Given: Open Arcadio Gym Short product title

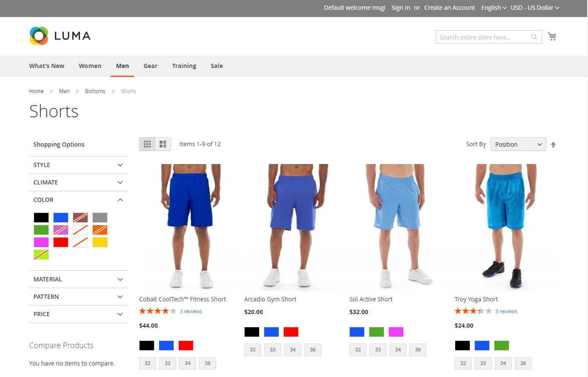Looking at the screenshot, I should point(270,299).
